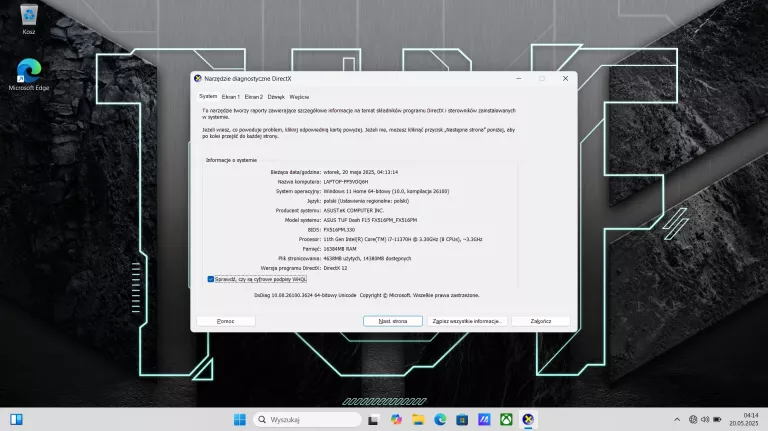The image size is (768, 431).
Task: Open File Explorer from the taskbar
Action: pyautogui.click(x=418, y=419)
